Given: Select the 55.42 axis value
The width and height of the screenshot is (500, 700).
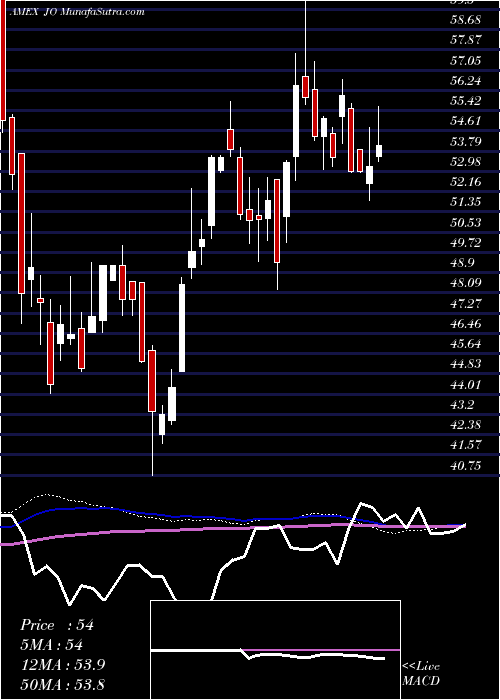Looking at the screenshot, I should 466,101.
